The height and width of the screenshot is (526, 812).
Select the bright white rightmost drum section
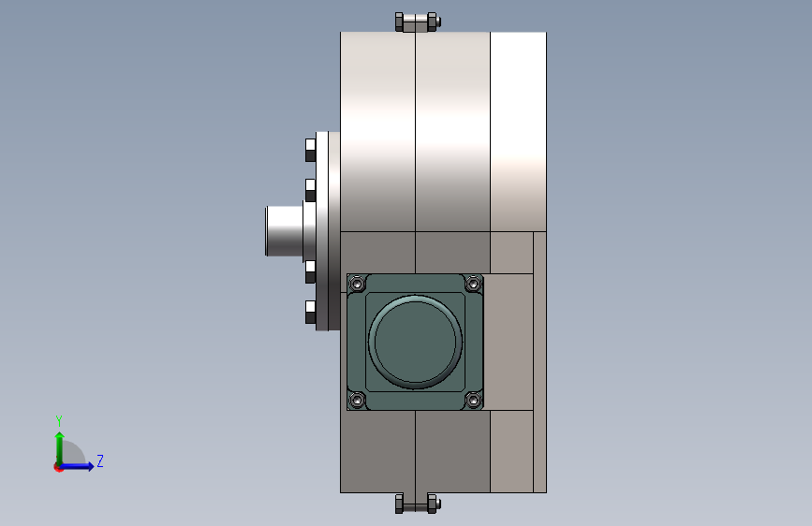(518, 131)
